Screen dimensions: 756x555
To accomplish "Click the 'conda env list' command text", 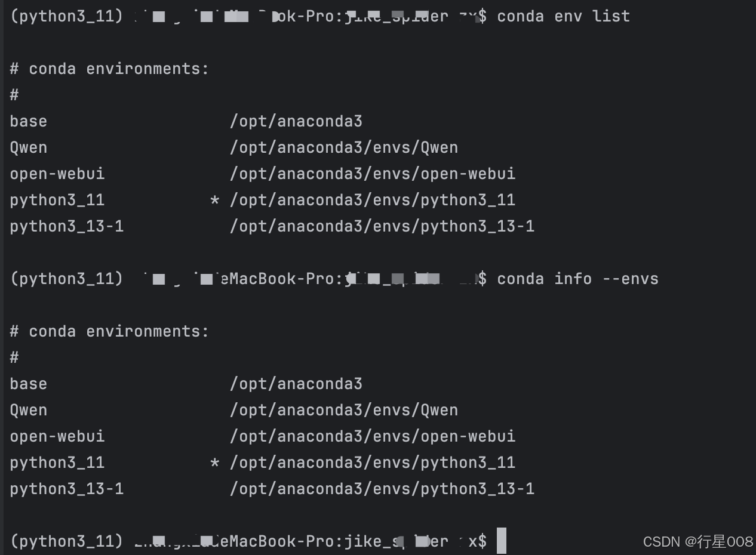I will coord(563,16).
